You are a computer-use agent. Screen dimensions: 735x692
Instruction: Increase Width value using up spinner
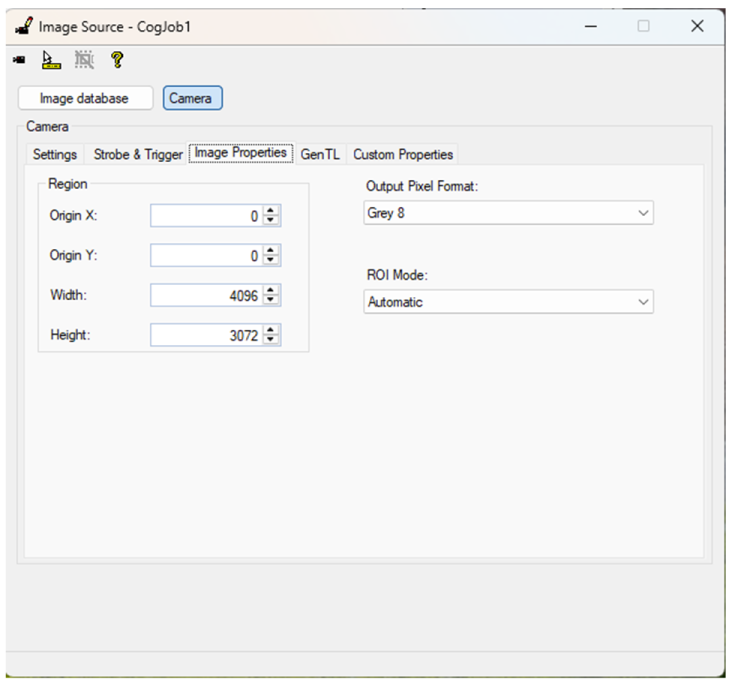tap(272, 291)
